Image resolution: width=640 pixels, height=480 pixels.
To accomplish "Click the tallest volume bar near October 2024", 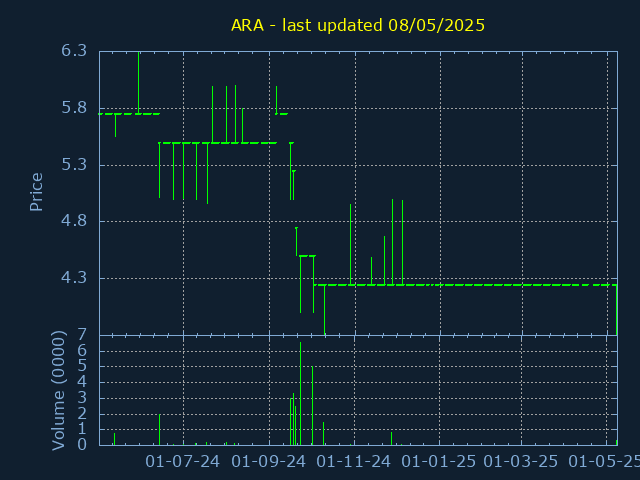I will pos(300,394).
